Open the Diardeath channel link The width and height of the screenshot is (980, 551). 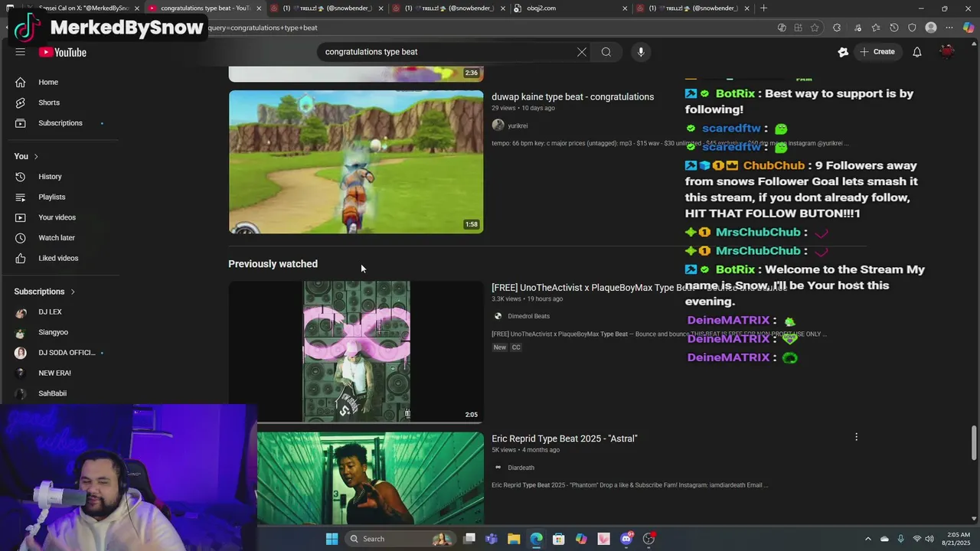[x=521, y=468]
